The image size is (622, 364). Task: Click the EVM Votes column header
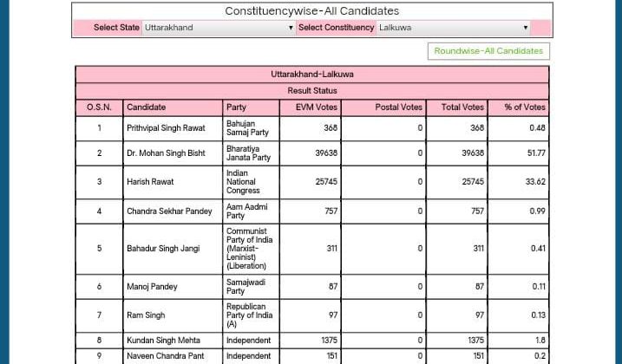pos(311,107)
